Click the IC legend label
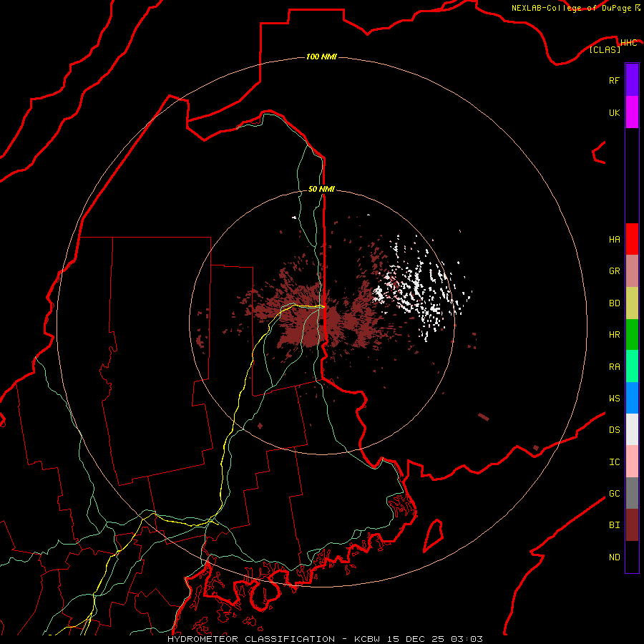The height and width of the screenshot is (644, 644). (614, 462)
